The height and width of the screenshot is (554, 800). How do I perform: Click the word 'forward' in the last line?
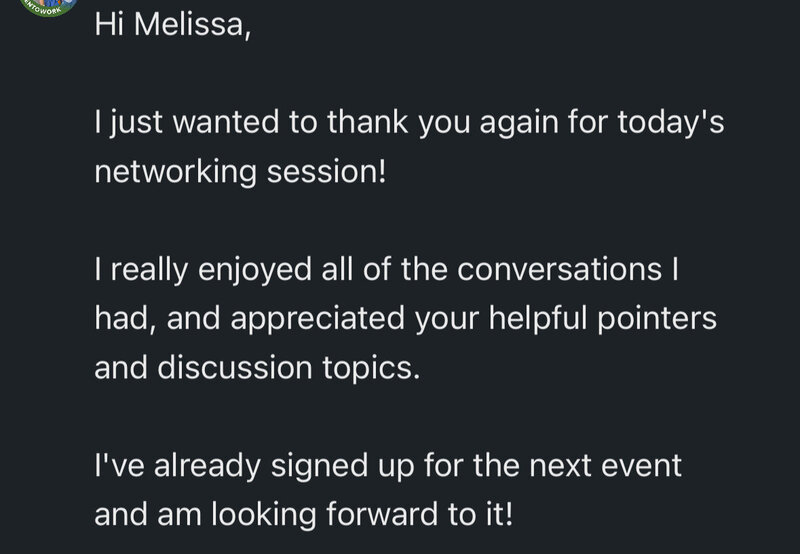pos(382,514)
